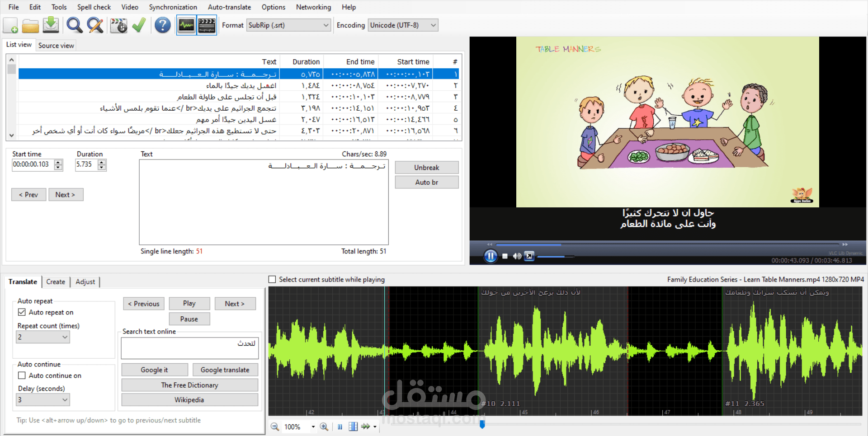Click the New subtitle file icon
The image size is (868, 436).
click(10, 25)
